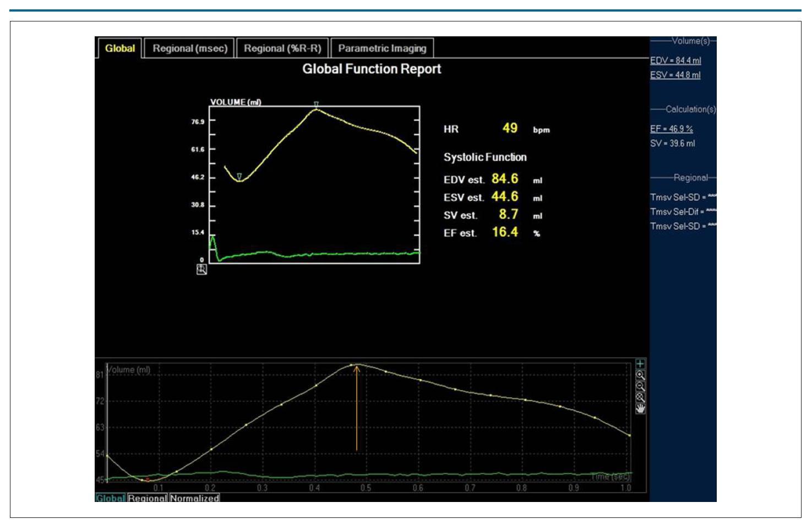
Task: Select the Regional view tab below the chart
Action: (x=147, y=498)
